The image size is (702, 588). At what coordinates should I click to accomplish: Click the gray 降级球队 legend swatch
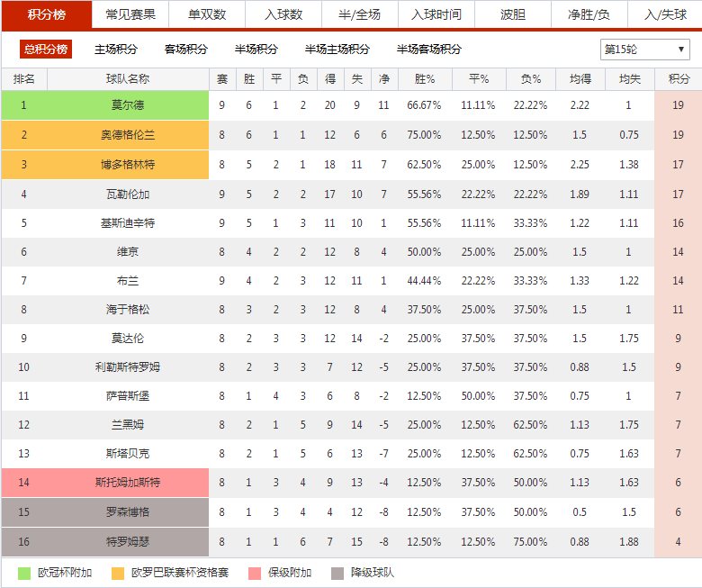[x=337, y=573]
